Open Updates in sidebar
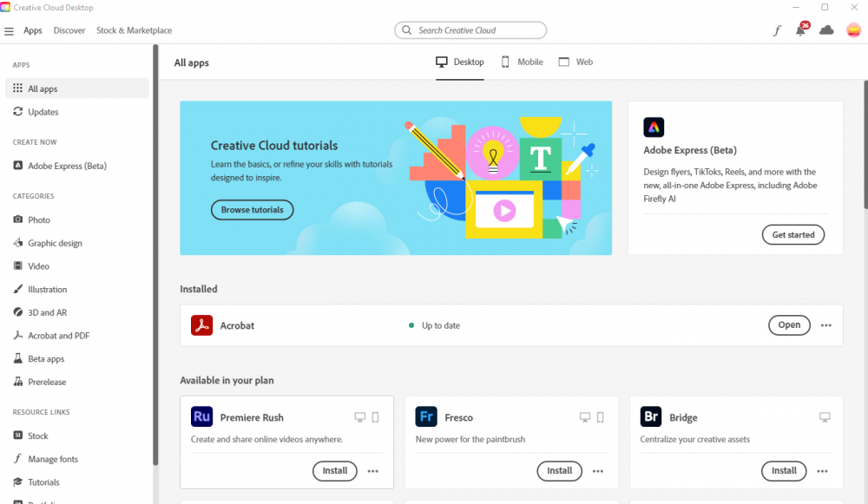868x504 pixels. pyautogui.click(x=77, y=112)
